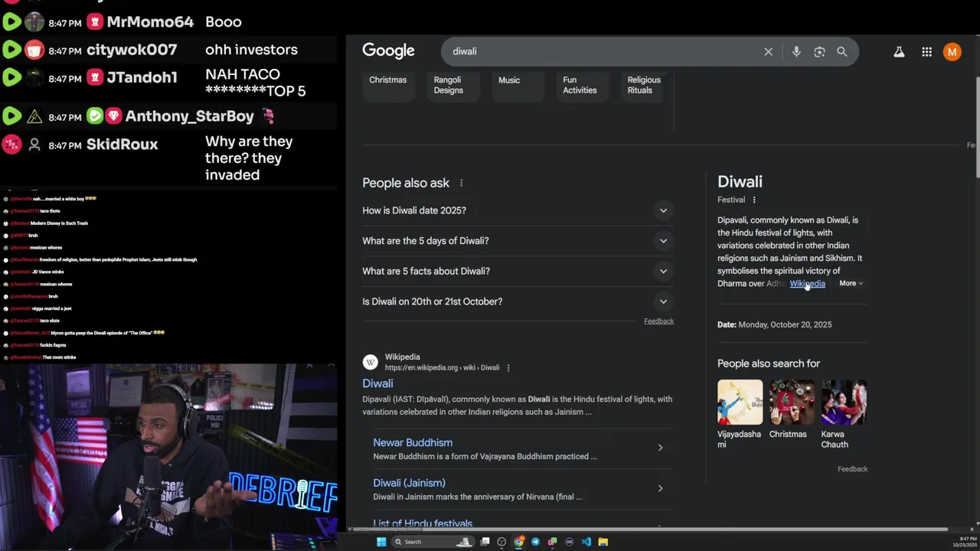Clear the Google search box text
Image resolution: width=980 pixels, height=551 pixels.
(768, 51)
